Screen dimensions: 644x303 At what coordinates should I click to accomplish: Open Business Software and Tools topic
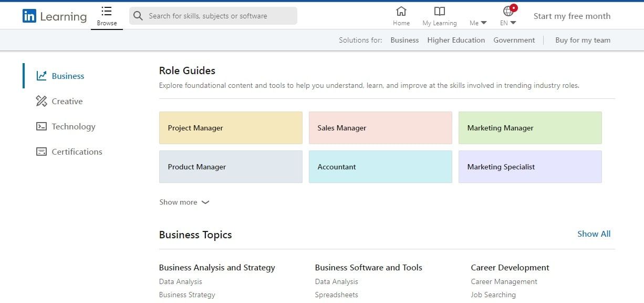(x=369, y=267)
